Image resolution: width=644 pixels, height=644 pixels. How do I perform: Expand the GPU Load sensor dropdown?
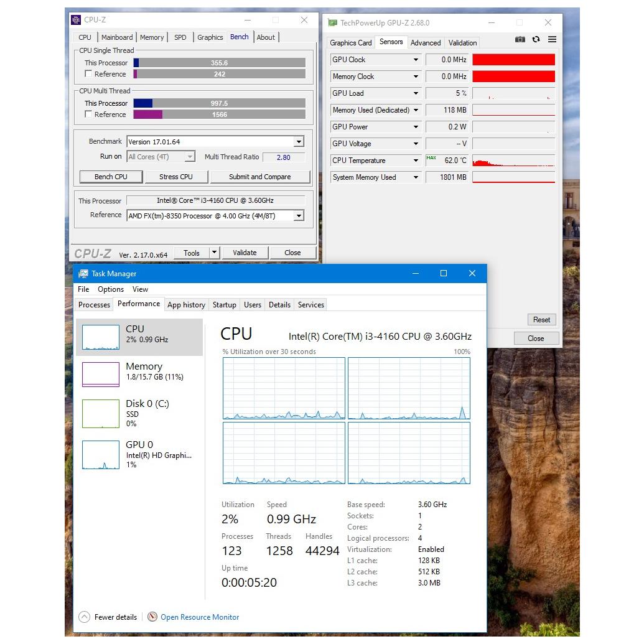(x=416, y=93)
